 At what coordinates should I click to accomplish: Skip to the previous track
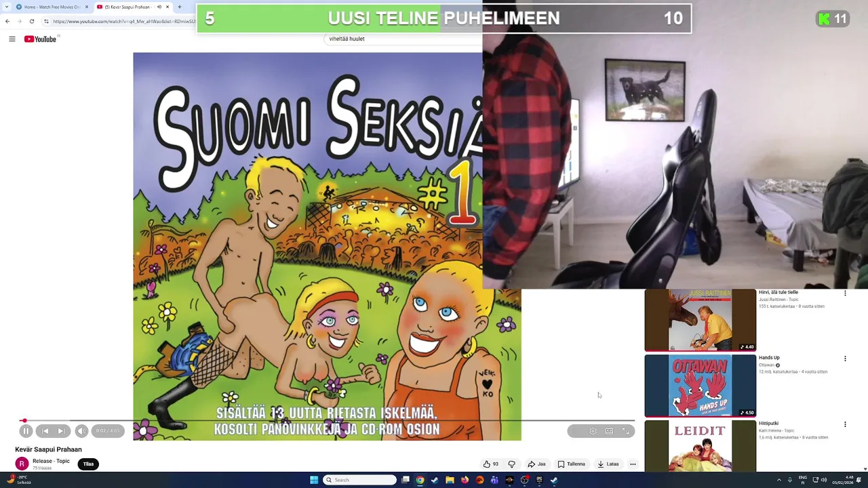[45, 431]
